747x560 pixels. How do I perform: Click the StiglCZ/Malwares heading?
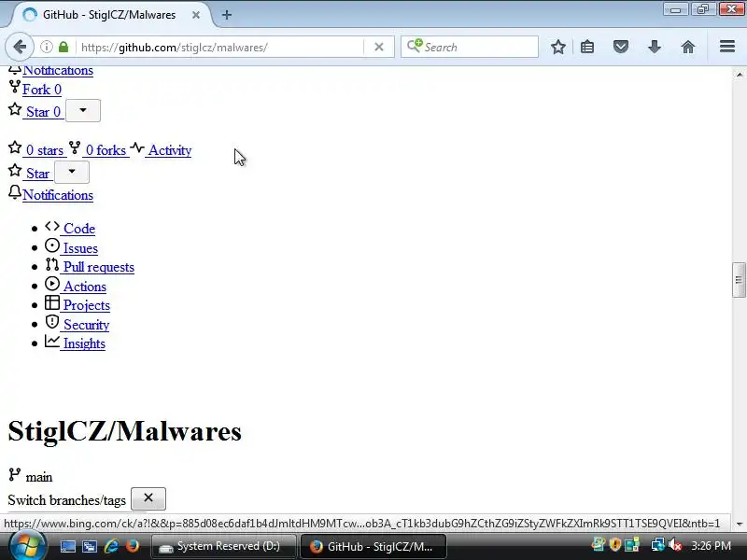[125, 431]
